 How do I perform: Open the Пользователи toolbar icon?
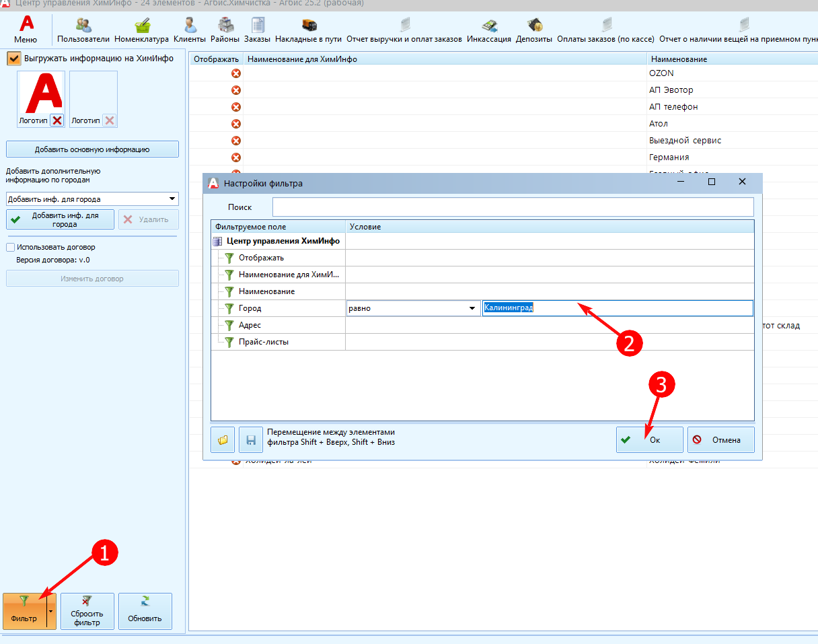83,26
